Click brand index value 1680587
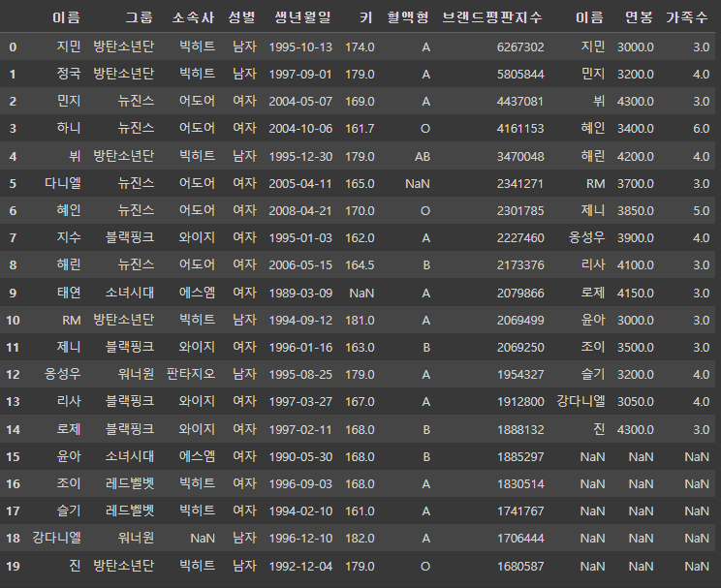The width and height of the screenshot is (721, 588). (520, 567)
